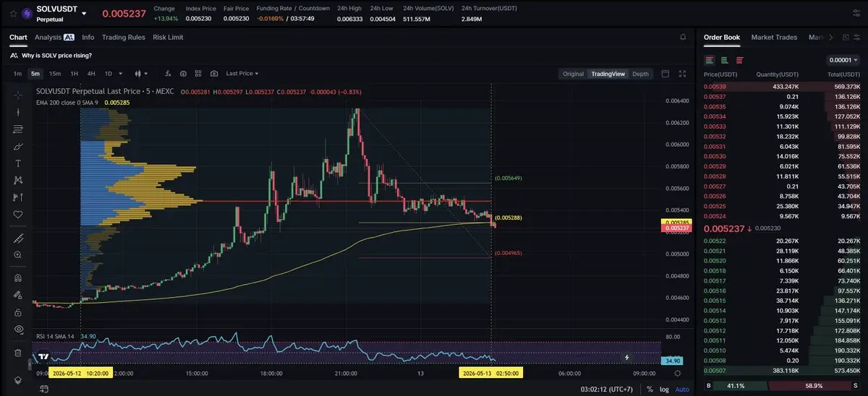
Task: Take a chart snapshot with camera icon
Action: (x=214, y=74)
